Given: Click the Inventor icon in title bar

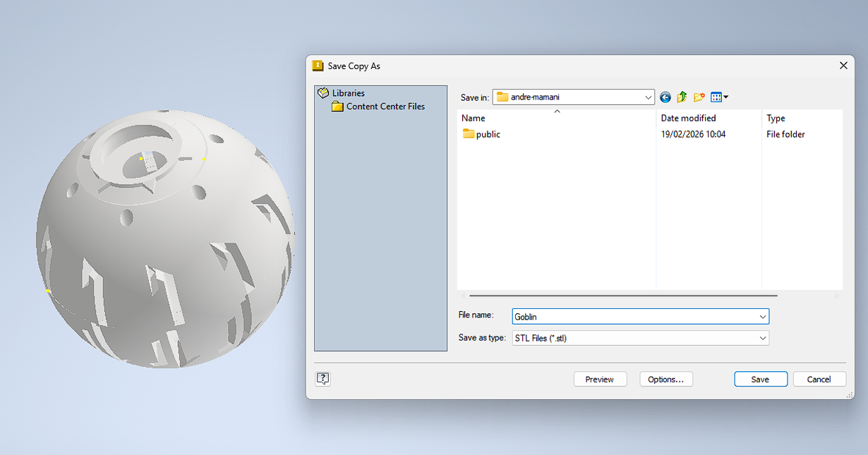Looking at the screenshot, I should coord(318,66).
